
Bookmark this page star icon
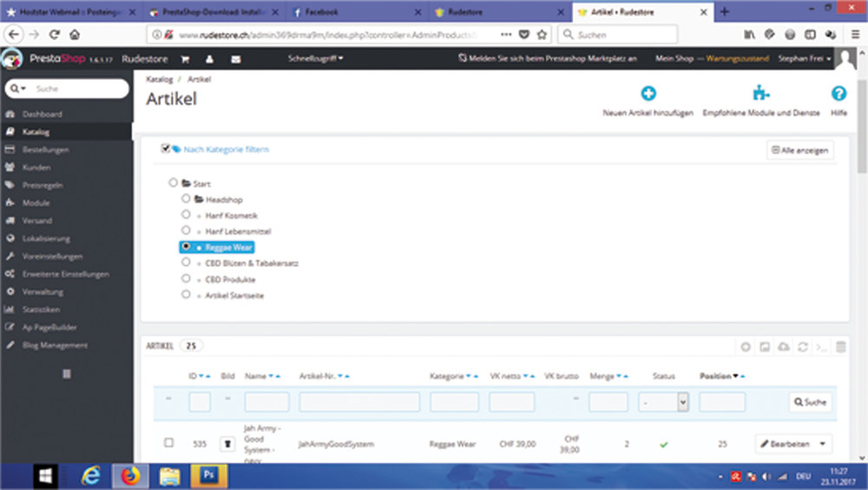[542, 35]
